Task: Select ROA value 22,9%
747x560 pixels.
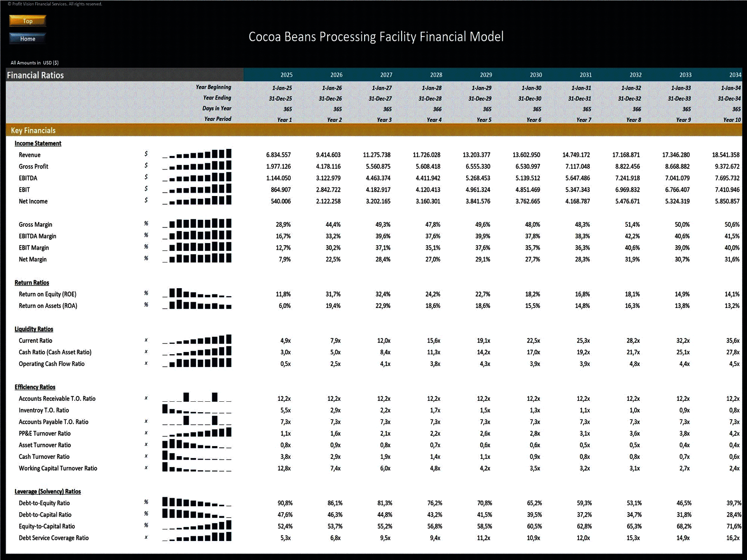Action: click(x=383, y=306)
